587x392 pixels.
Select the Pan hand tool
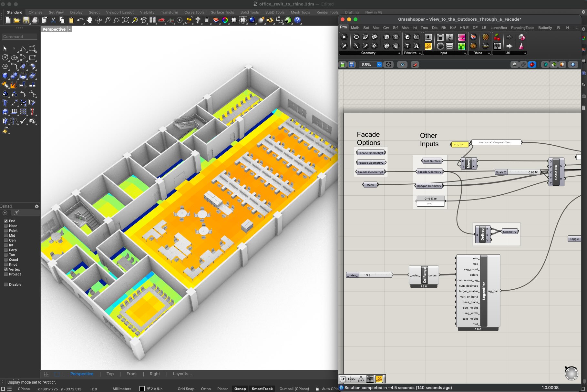(x=89, y=20)
